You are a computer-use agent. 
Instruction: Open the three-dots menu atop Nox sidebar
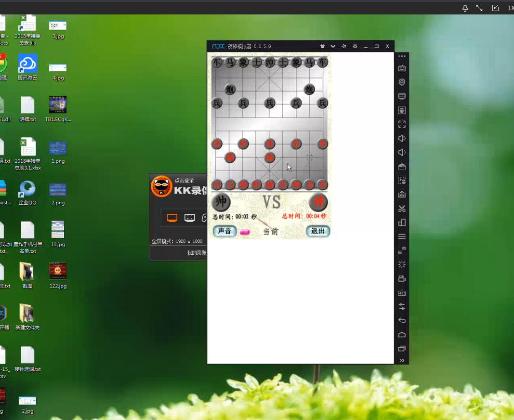click(402, 56)
